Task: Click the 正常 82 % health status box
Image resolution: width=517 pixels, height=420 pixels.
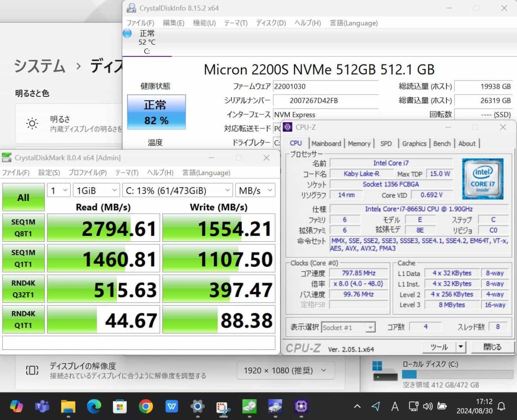Action: (x=156, y=112)
